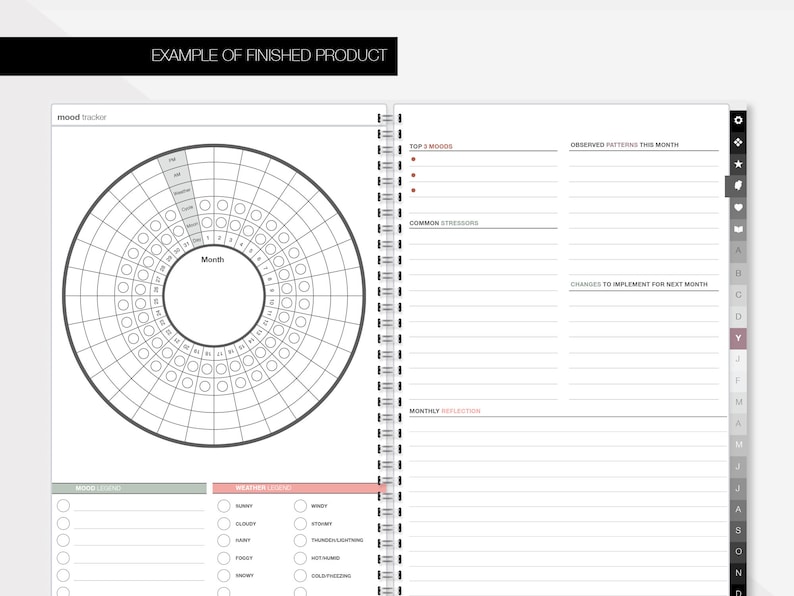Tap the first Top 3 Moods line
The image size is (794, 596).
coord(483,160)
